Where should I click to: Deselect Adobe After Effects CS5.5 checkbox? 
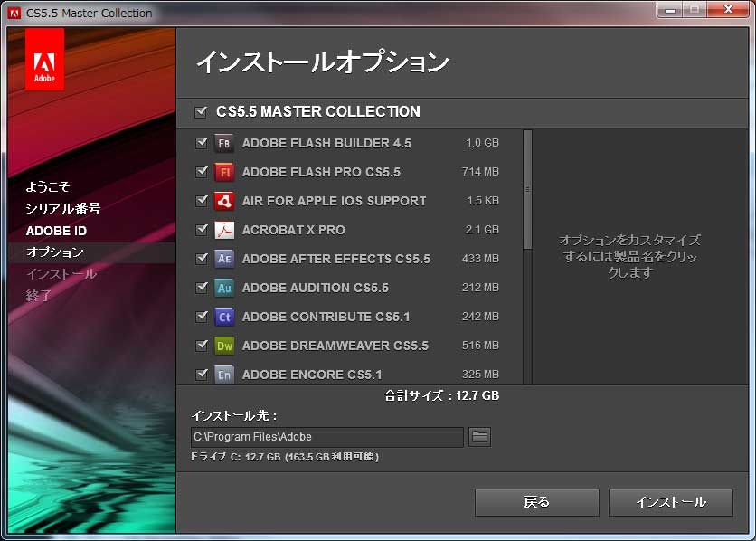(202, 259)
